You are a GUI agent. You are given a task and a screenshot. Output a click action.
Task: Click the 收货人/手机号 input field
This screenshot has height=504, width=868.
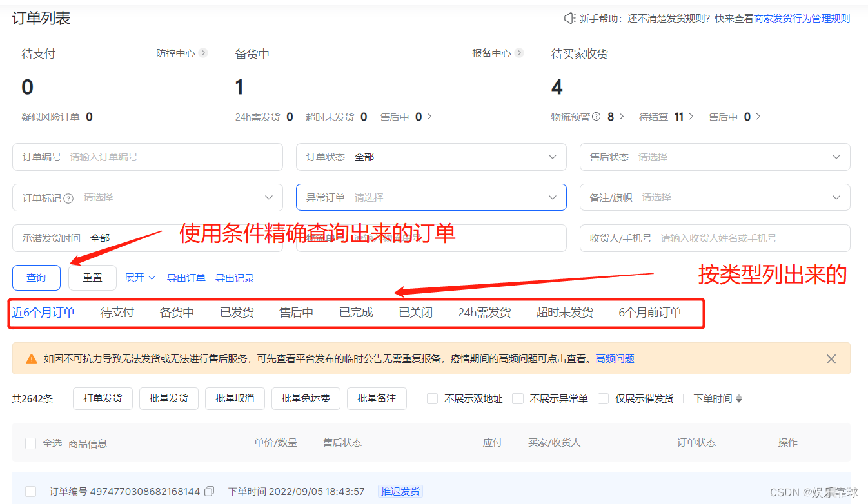pos(715,238)
